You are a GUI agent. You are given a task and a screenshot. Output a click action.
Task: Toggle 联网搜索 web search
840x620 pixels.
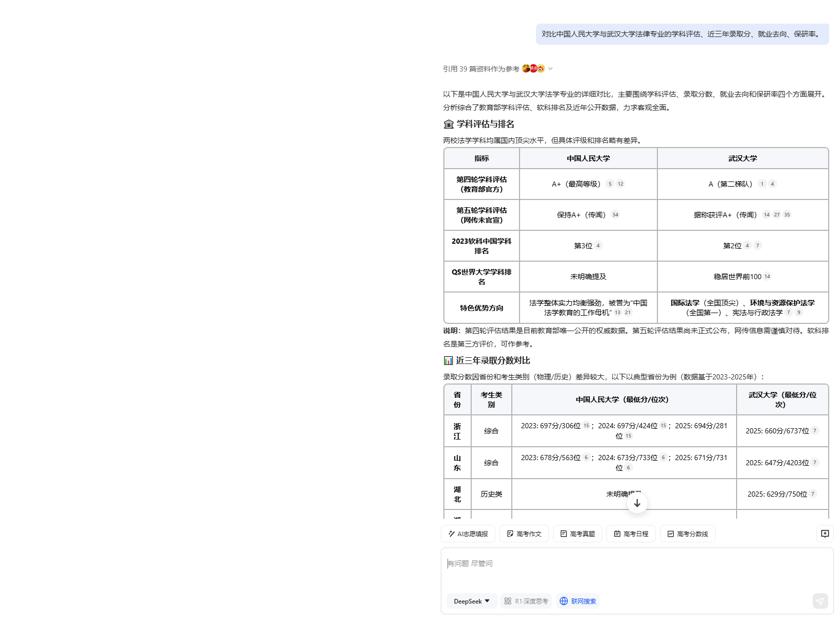coord(578,601)
